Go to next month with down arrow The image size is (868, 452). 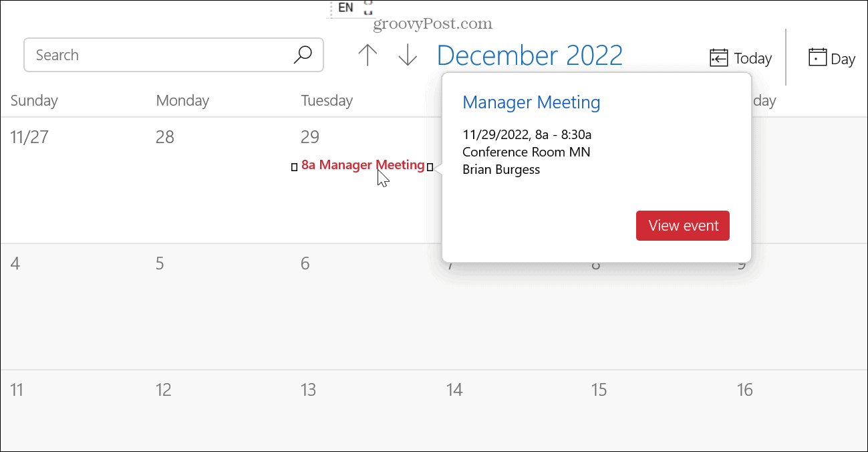(408, 55)
